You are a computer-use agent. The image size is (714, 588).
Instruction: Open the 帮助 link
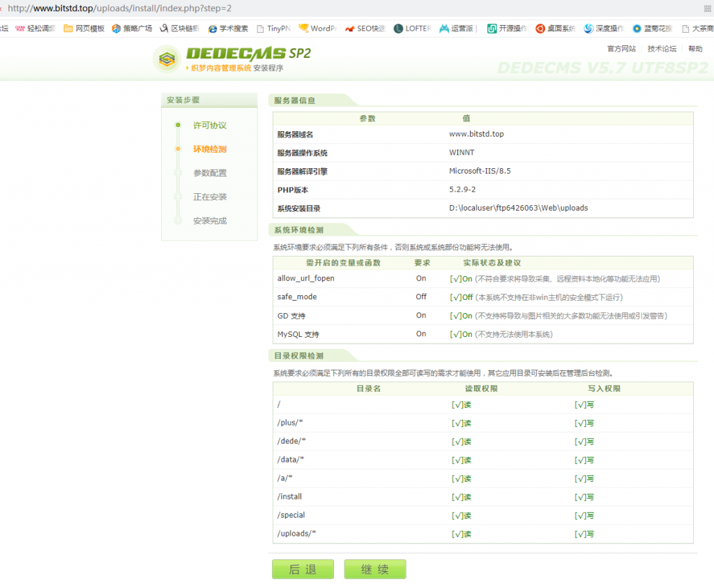coord(695,49)
